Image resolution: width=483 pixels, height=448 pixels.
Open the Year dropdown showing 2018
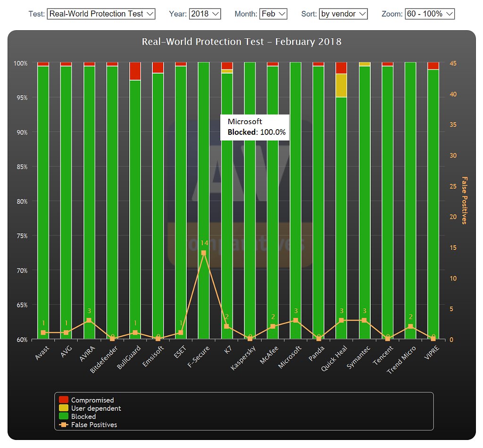205,14
